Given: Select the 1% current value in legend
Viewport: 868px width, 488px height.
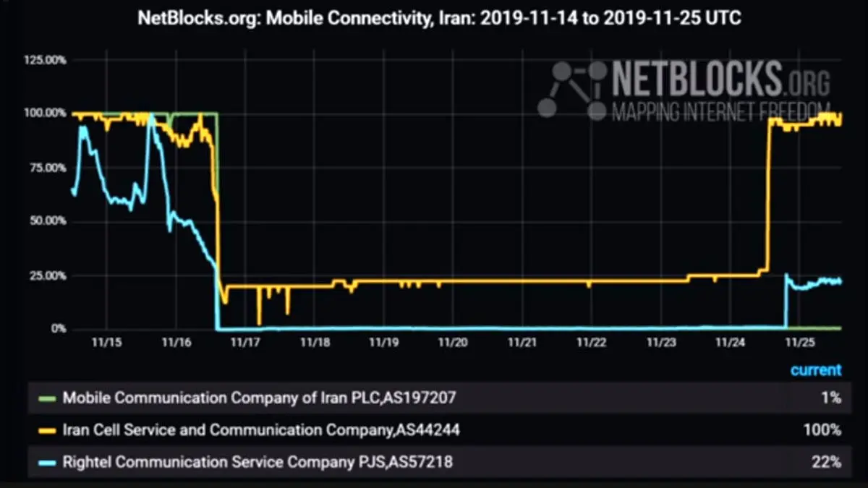Looking at the screenshot, I should pyautogui.click(x=831, y=397).
